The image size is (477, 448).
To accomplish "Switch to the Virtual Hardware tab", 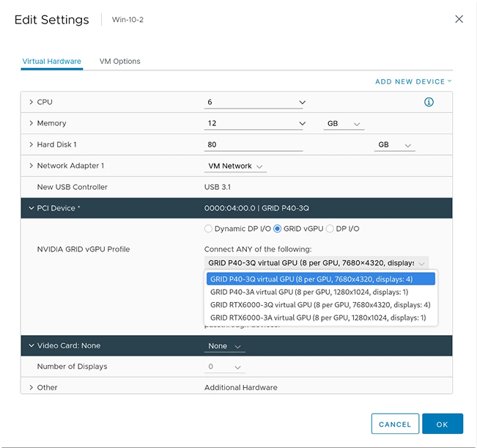I will pyautogui.click(x=52, y=61).
